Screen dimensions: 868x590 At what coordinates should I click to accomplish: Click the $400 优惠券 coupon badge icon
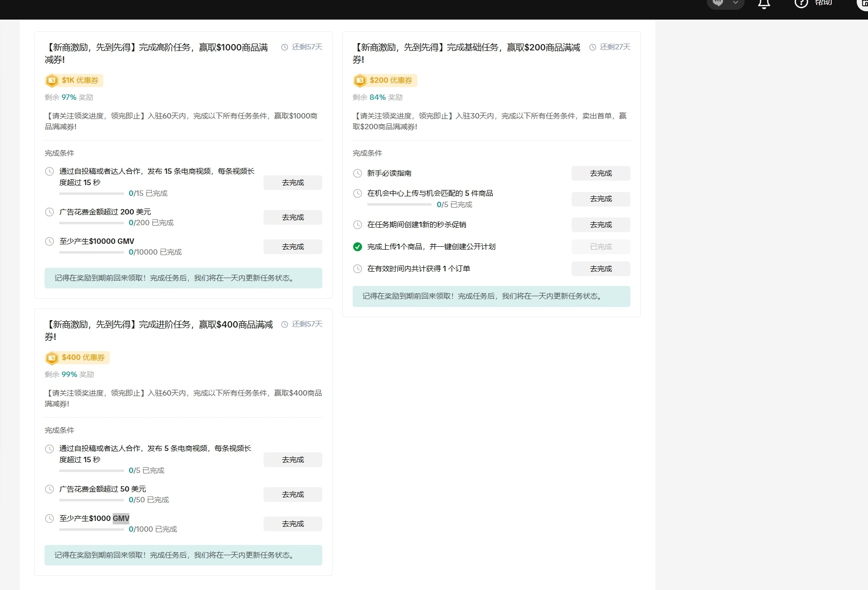pos(52,357)
